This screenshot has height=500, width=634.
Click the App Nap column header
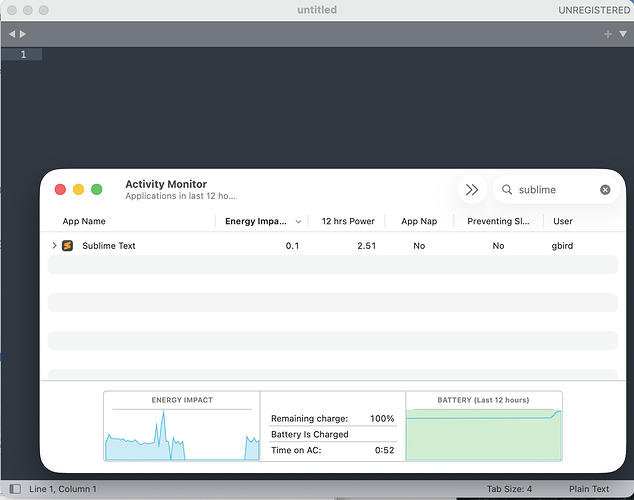[x=419, y=221]
